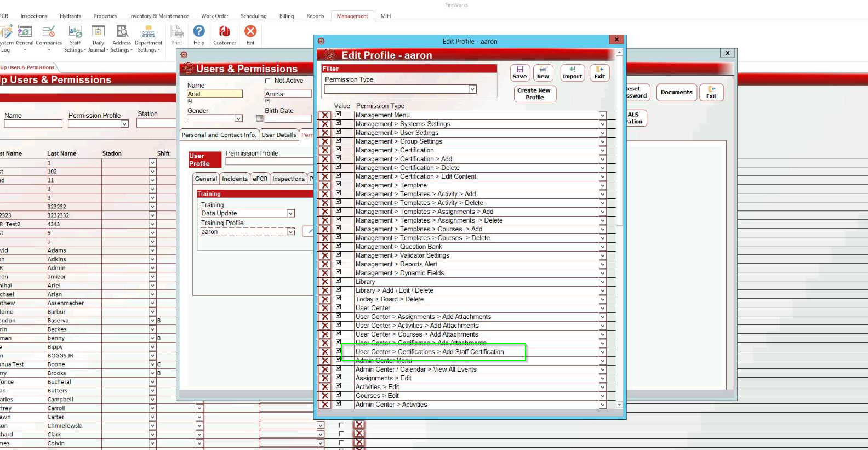Expand the Permission Type filter dropdown
This screenshot has height=450, width=868.
coord(472,89)
